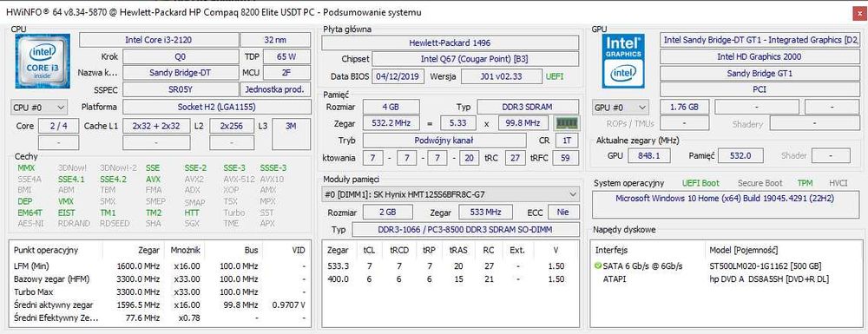Click the SSE4.2 feature flag
Viewport: 868px width, 334px height.
pos(113,180)
